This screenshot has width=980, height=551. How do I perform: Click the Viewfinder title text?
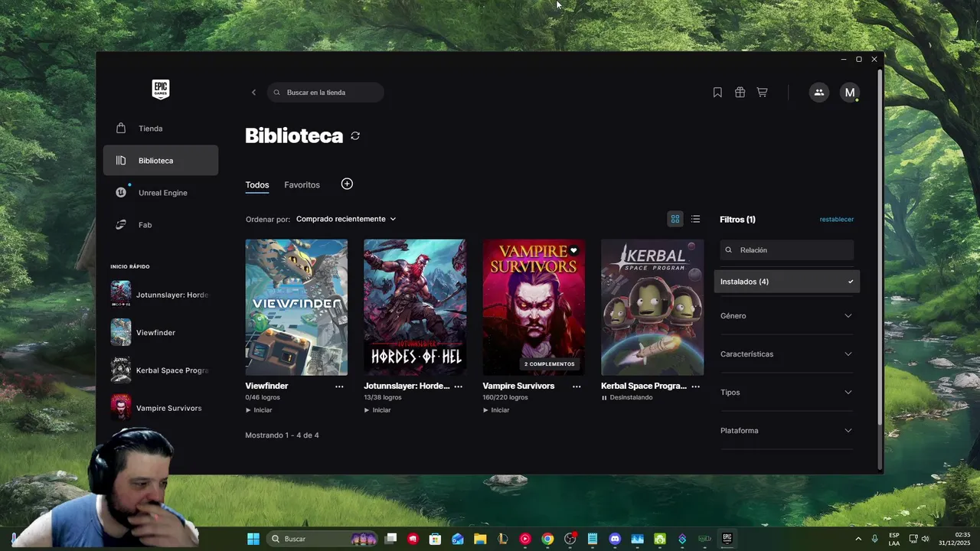coord(266,386)
